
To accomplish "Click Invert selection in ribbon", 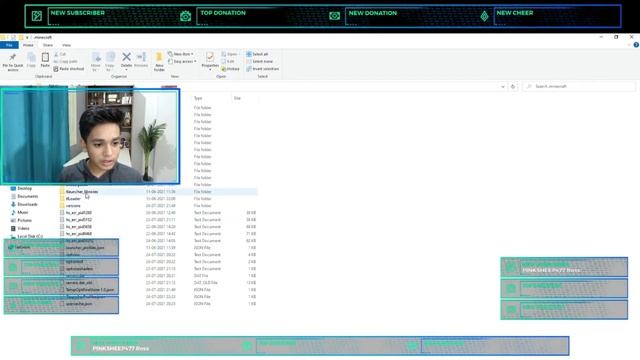I will point(262,69).
